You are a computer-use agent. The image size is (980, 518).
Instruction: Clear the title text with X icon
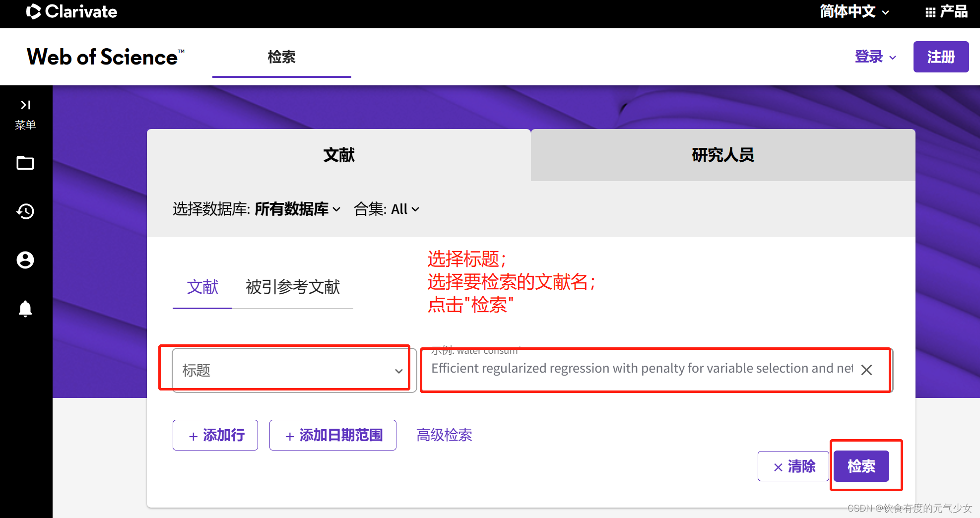pos(866,370)
